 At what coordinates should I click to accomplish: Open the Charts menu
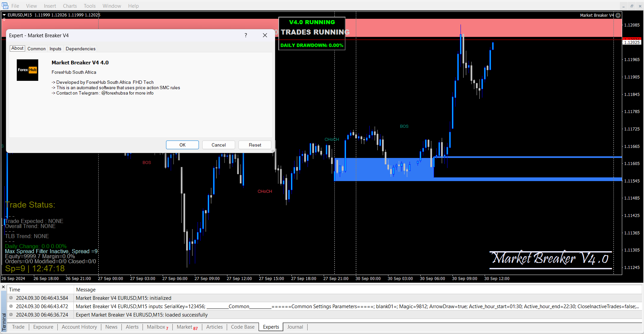pos(70,6)
